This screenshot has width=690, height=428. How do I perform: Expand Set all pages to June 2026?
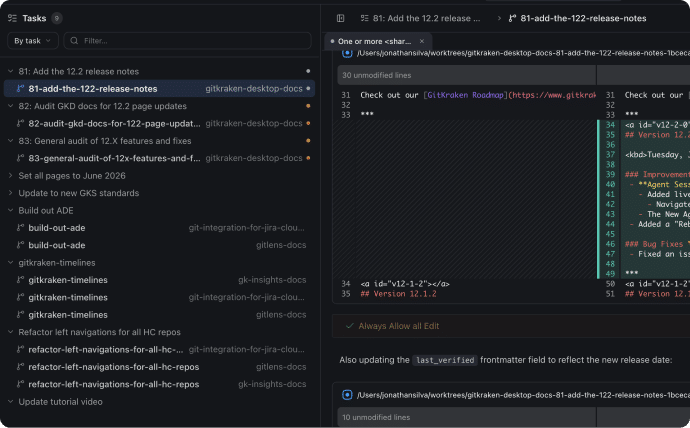click(11, 176)
